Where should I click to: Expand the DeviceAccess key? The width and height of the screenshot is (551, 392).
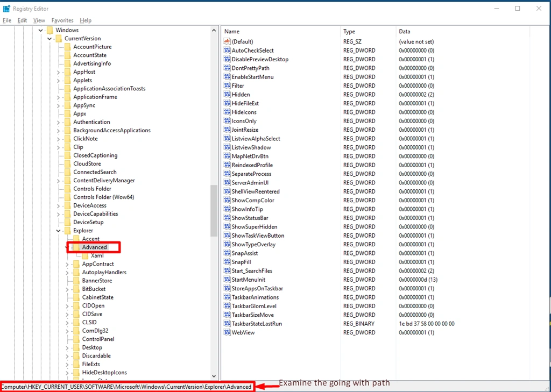[58, 206]
